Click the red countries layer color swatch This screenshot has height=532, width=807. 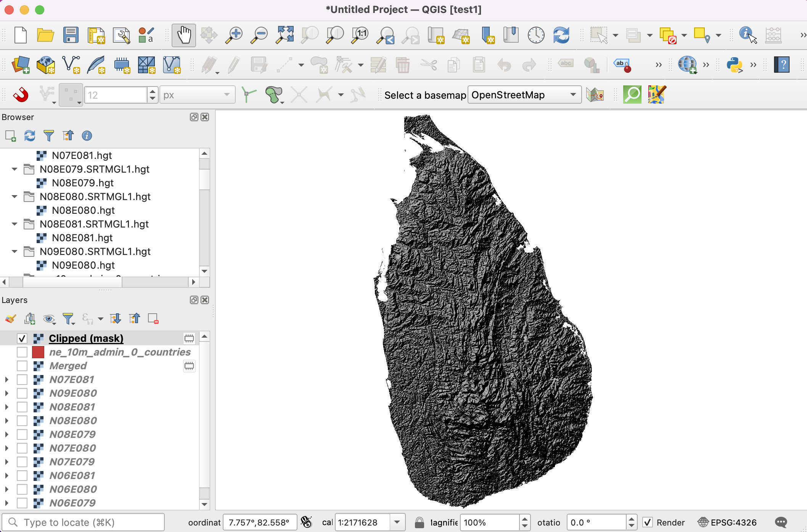[38, 352]
